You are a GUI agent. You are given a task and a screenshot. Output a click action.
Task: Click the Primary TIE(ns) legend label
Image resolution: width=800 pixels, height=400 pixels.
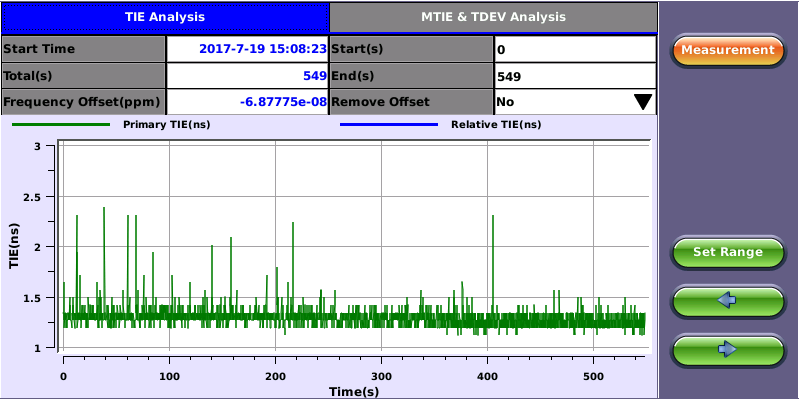(x=166, y=124)
